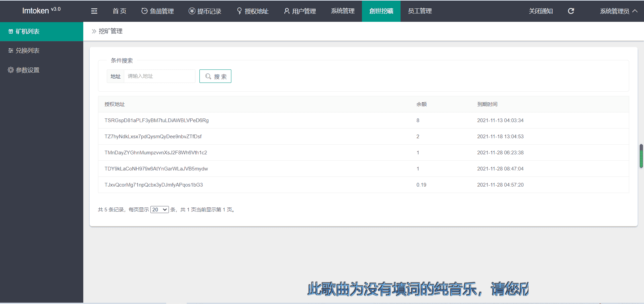Select address row TSRGspD81aPLF3yBM7tuLDiAWBLVPeD6Rg
The width and height of the screenshot is (644, 304).
pyautogui.click(x=156, y=120)
